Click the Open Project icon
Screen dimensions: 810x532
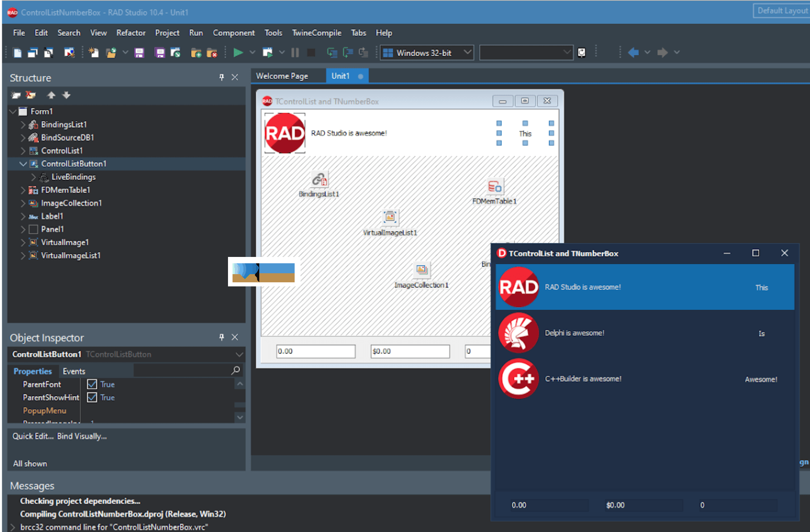coord(175,53)
